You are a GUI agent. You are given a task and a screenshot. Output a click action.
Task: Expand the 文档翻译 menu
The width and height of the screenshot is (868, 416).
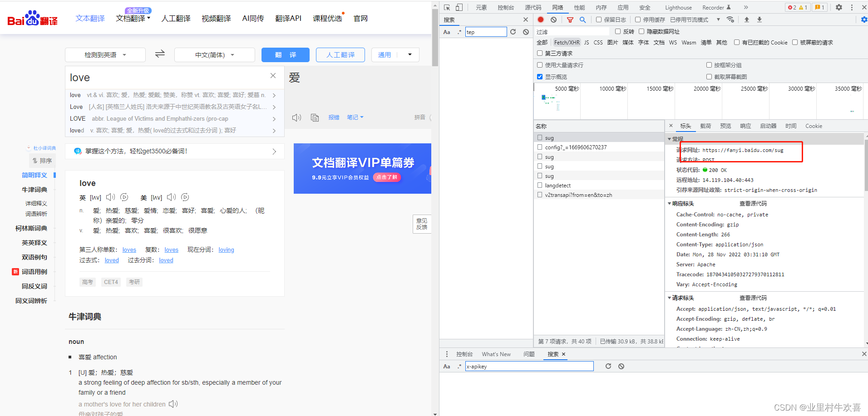(133, 18)
